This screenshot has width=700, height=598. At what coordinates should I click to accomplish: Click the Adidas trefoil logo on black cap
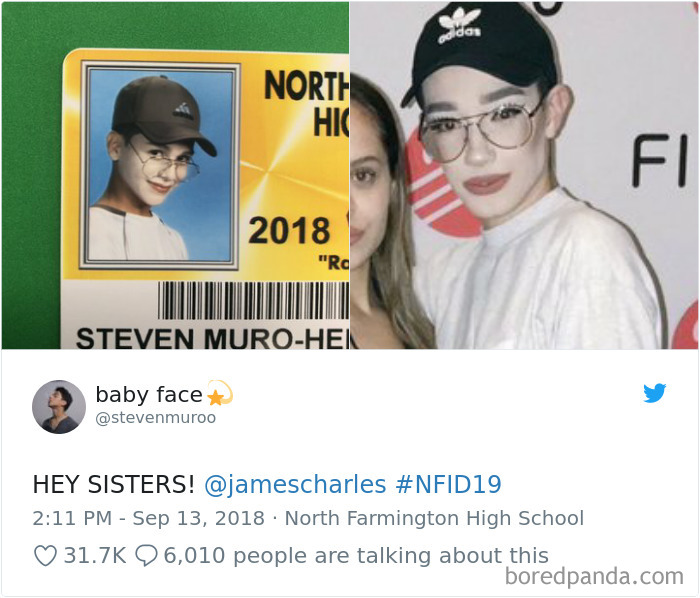click(x=459, y=26)
